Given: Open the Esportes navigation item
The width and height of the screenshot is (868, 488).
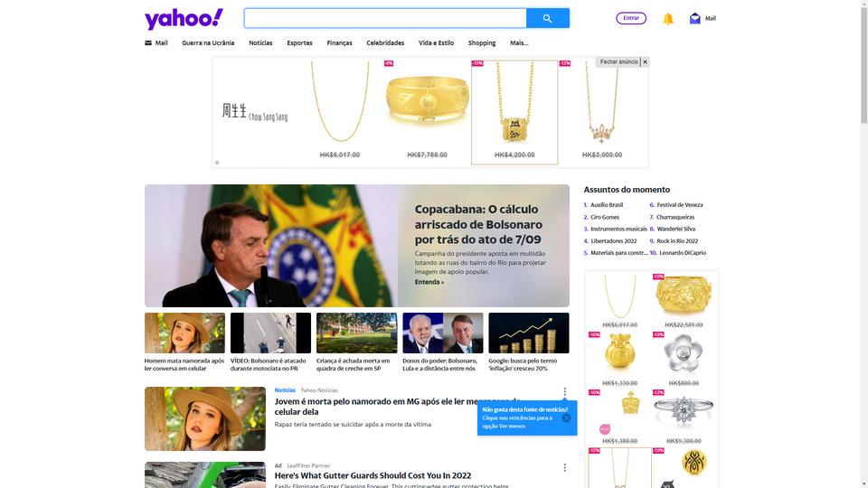Looking at the screenshot, I should [299, 42].
